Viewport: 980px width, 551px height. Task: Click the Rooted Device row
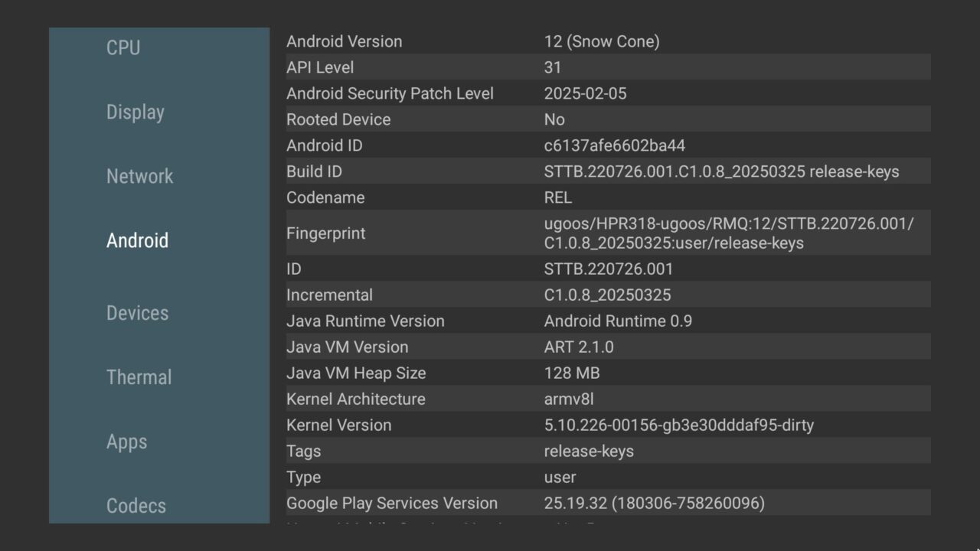click(x=607, y=119)
